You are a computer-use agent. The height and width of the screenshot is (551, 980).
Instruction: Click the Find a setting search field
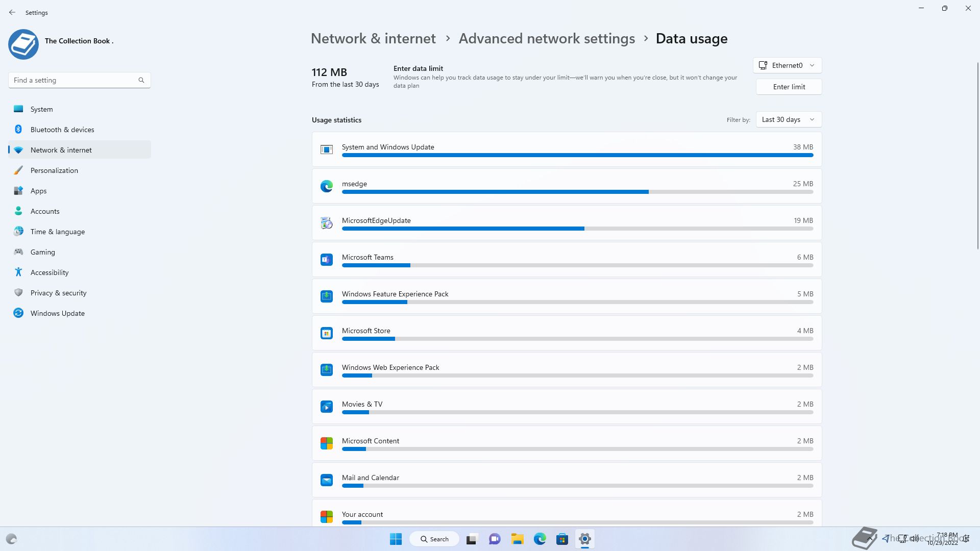tap(79, 80)
